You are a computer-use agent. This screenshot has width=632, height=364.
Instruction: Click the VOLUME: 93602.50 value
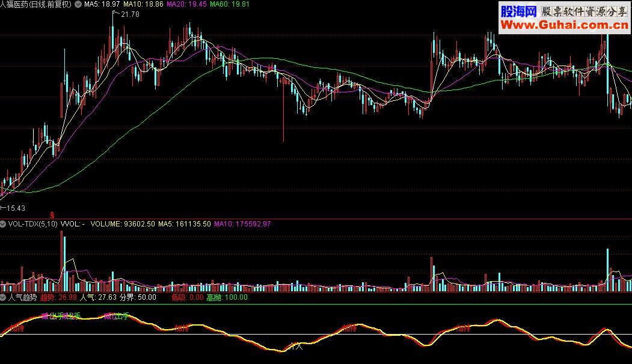123,224
